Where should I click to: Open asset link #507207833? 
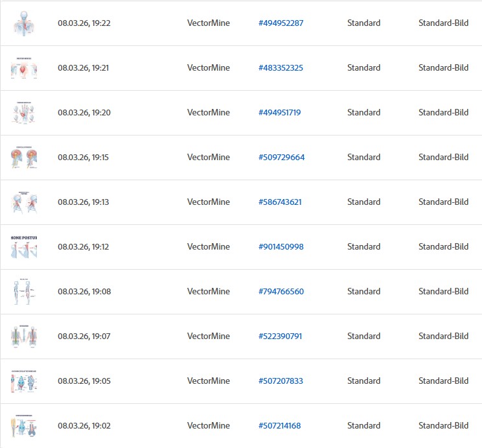pos(281,381)
